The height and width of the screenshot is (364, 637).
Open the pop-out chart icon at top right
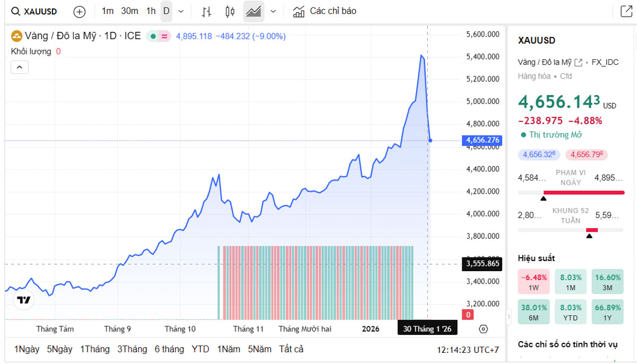[626, 11]
